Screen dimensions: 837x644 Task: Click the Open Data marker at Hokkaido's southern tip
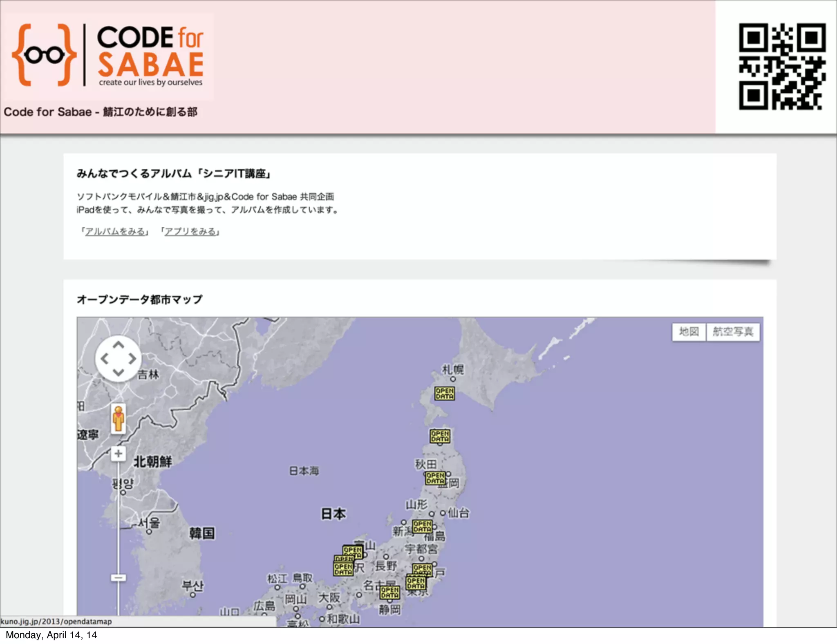pos(440,436)
